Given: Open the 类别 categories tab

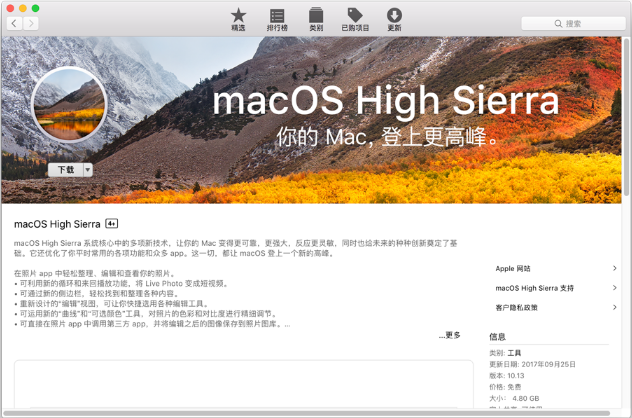Looking at the screenshot, I should 316,19.
